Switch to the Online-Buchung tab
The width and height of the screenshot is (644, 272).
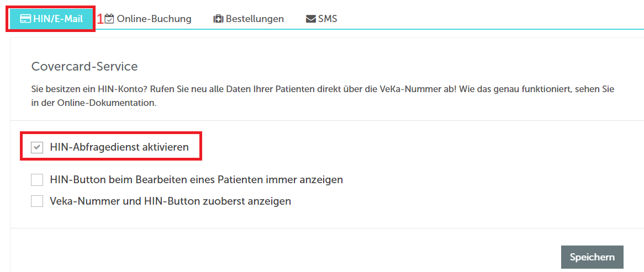pos(148,19)
